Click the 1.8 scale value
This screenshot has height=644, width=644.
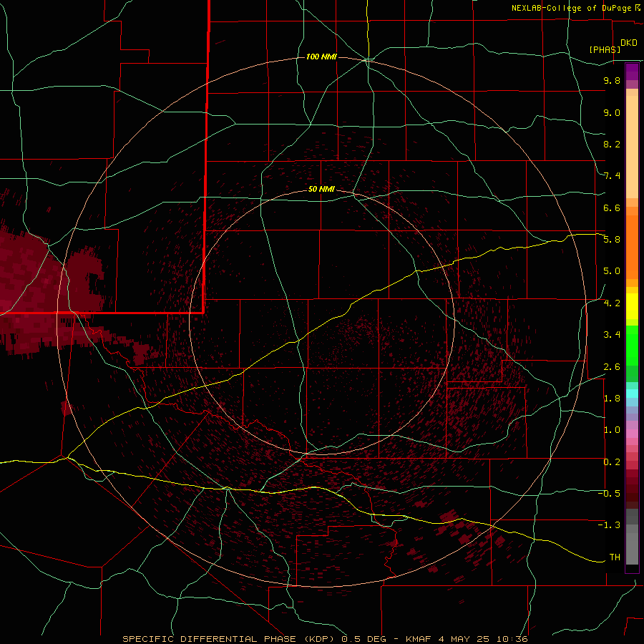[x=612, y=399]
